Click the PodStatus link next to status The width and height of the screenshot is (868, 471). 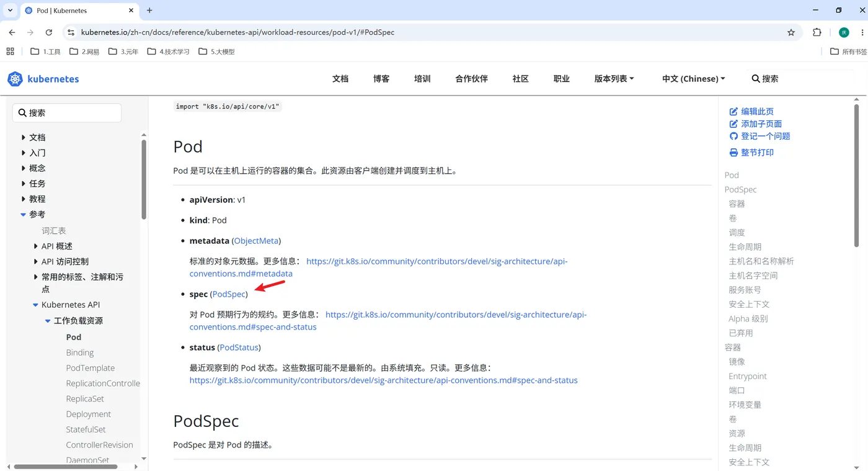(x=239, y=348)
